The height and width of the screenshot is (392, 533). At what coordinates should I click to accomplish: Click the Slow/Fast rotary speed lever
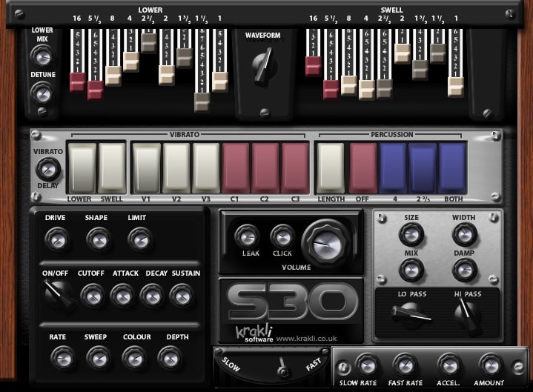(282, 367)
